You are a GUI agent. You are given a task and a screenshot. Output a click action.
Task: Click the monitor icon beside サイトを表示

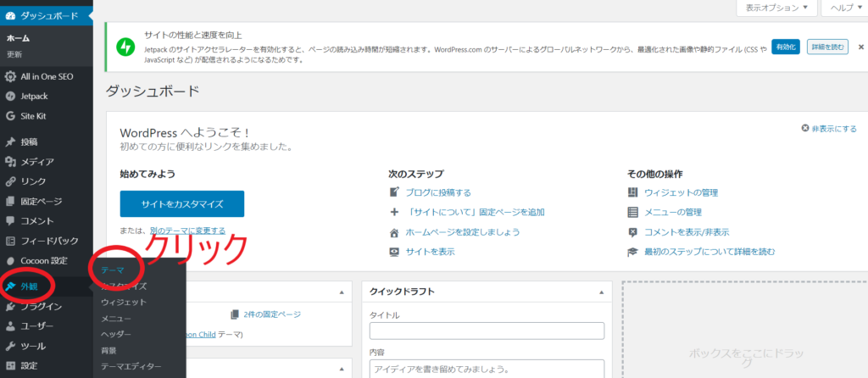395,252
